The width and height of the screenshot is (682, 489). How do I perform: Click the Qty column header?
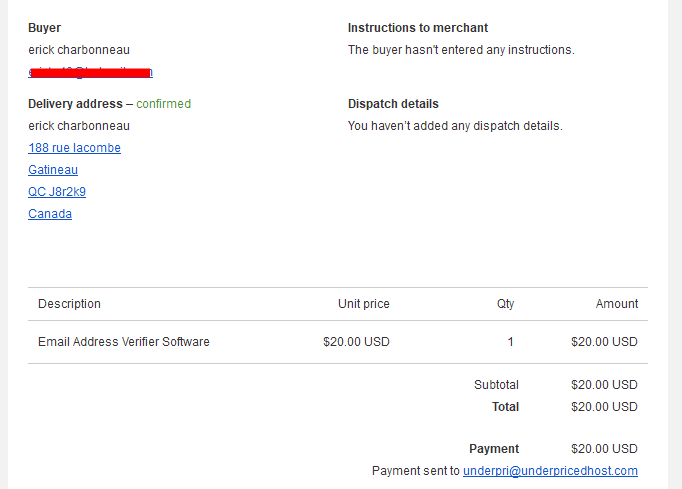pos(505,304)
